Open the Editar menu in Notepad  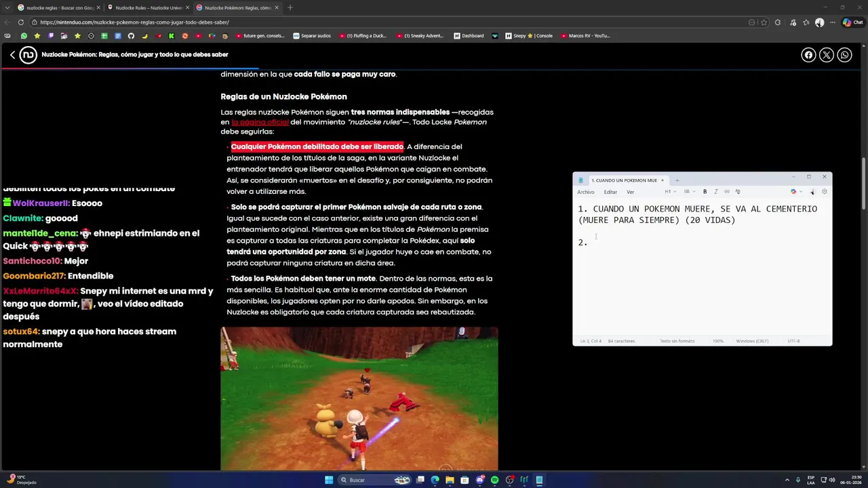(610, 192)
